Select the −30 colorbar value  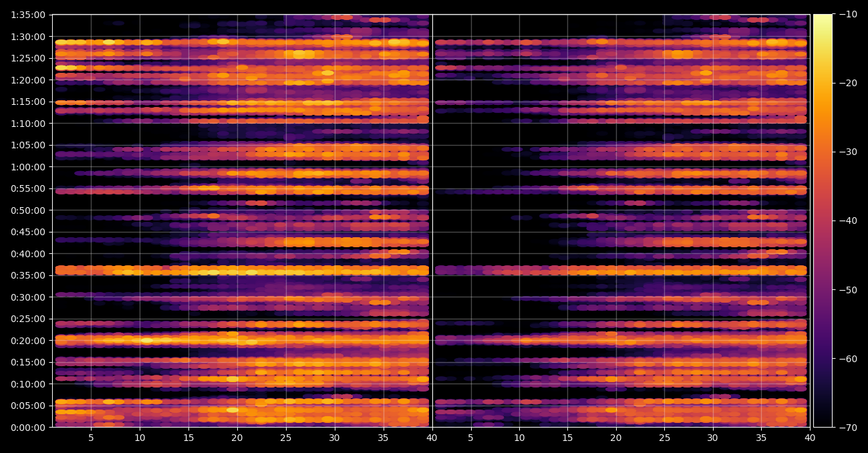point(847,152)
